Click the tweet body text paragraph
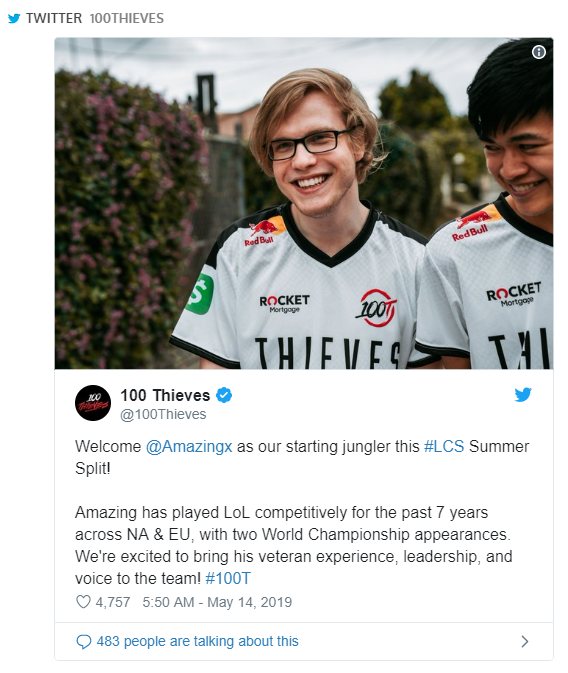The image size is (568, 673). [x=294, y=545]
